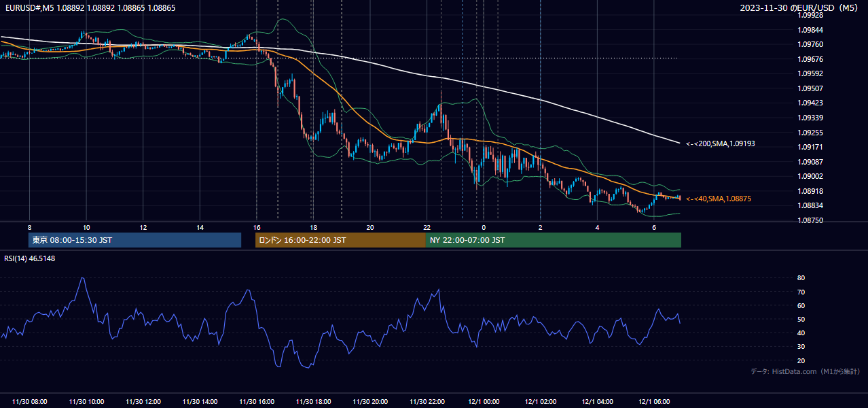Viewport: 868px width, 408px height.
Task: Click the RSI 20 level label
Action: tap(801, 360)
